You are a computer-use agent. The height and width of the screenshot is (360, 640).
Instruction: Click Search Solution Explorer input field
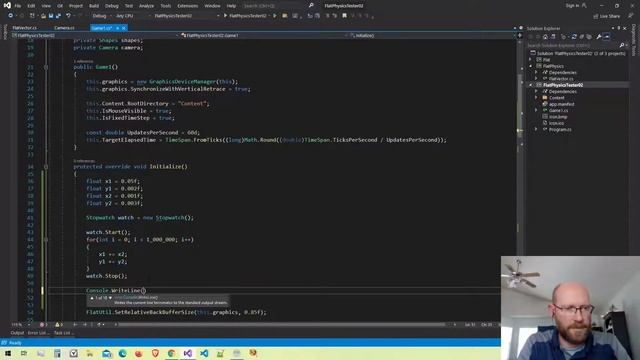(x=573, y=45)
